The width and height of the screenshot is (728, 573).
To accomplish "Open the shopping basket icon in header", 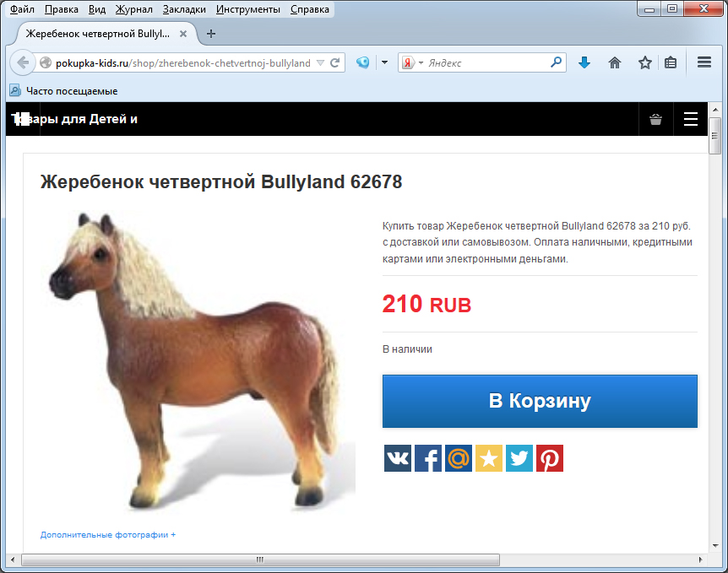I will point(655,119).
